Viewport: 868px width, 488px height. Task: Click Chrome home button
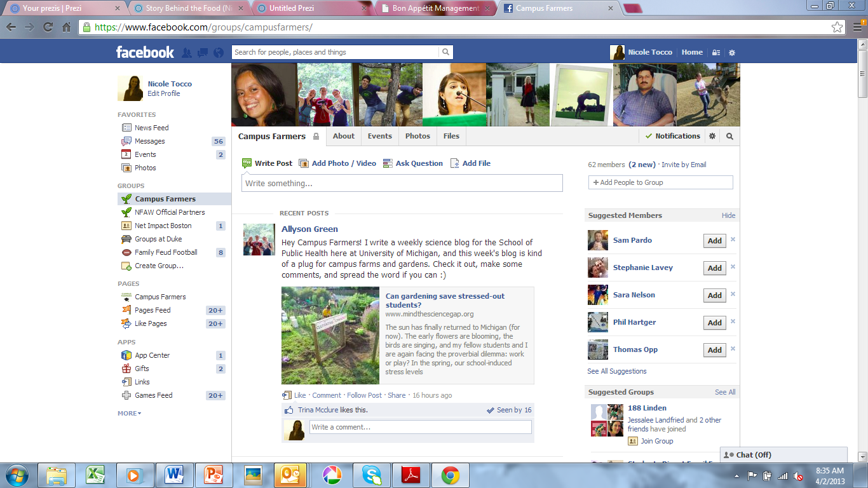pos(66,27)
